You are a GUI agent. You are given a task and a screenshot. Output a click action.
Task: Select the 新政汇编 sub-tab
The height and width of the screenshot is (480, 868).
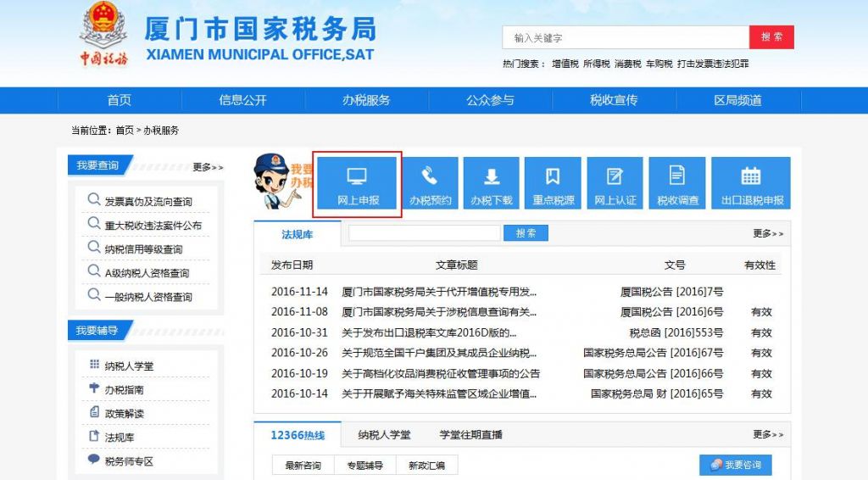click(427, 466)
